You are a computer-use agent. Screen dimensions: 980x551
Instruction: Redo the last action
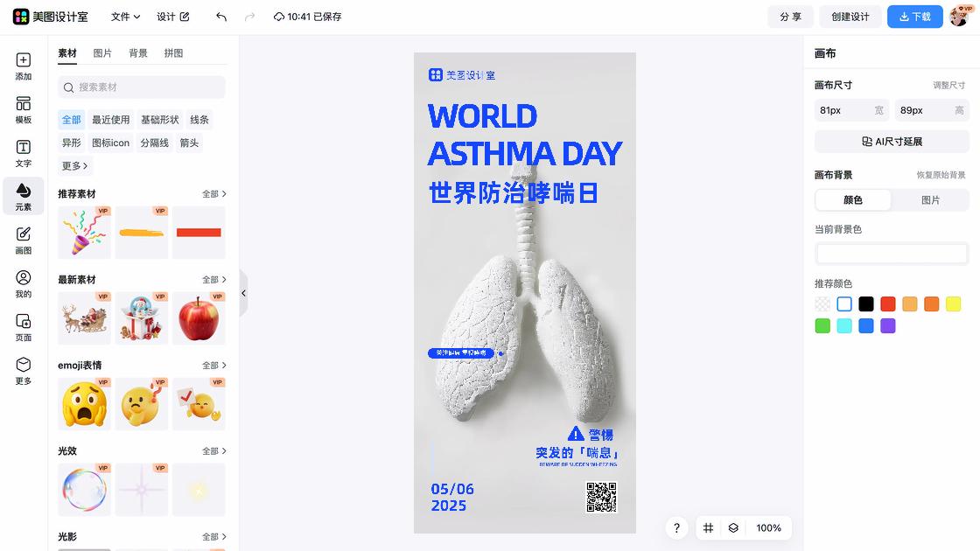(x=249, y=17)
